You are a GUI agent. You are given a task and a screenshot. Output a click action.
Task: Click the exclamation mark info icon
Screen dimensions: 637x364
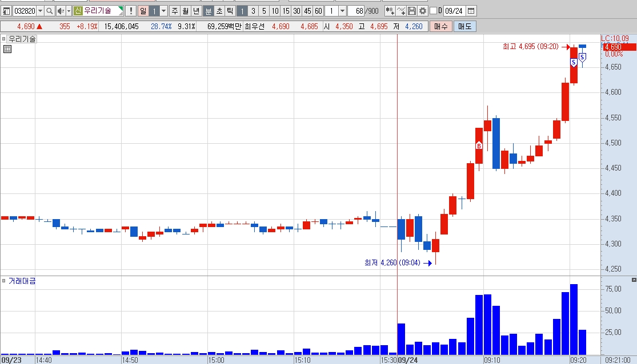pyautogui.click(x=131, y=11)
